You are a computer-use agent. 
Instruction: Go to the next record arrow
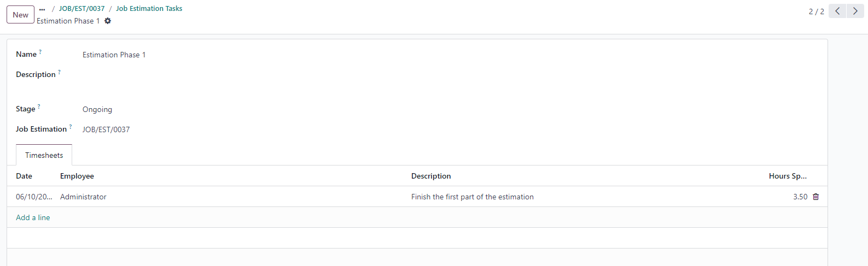tap(855, 11)
